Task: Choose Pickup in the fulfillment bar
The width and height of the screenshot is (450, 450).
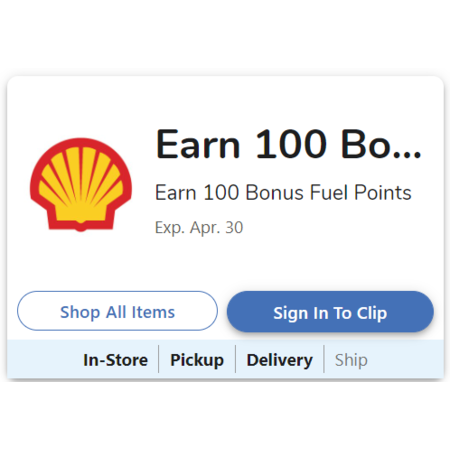Action: [197, 360]
